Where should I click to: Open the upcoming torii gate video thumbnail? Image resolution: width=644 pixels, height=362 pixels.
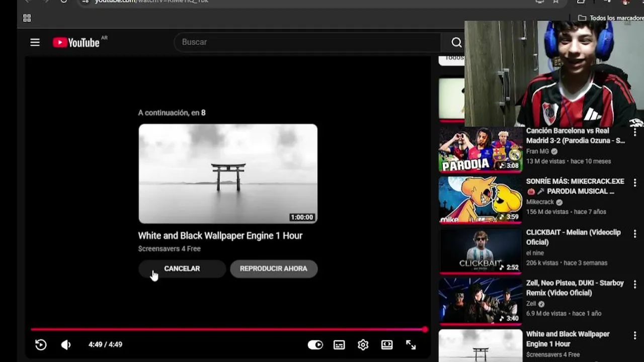pos(228,173)
